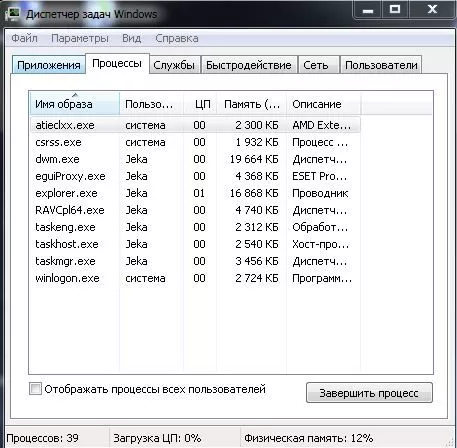Click the Завершить процесс button
The width and height of the screenshot is (457, 448).
(x=369, y=393)
